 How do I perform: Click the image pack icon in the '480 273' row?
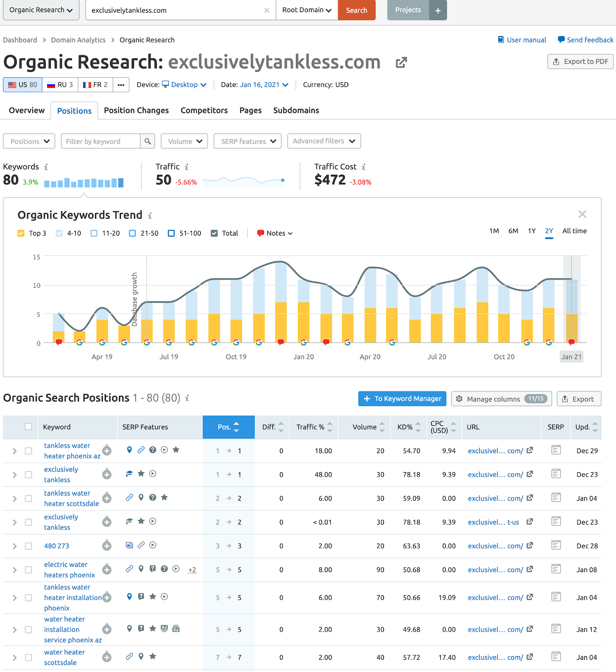[x=129, y=545]
